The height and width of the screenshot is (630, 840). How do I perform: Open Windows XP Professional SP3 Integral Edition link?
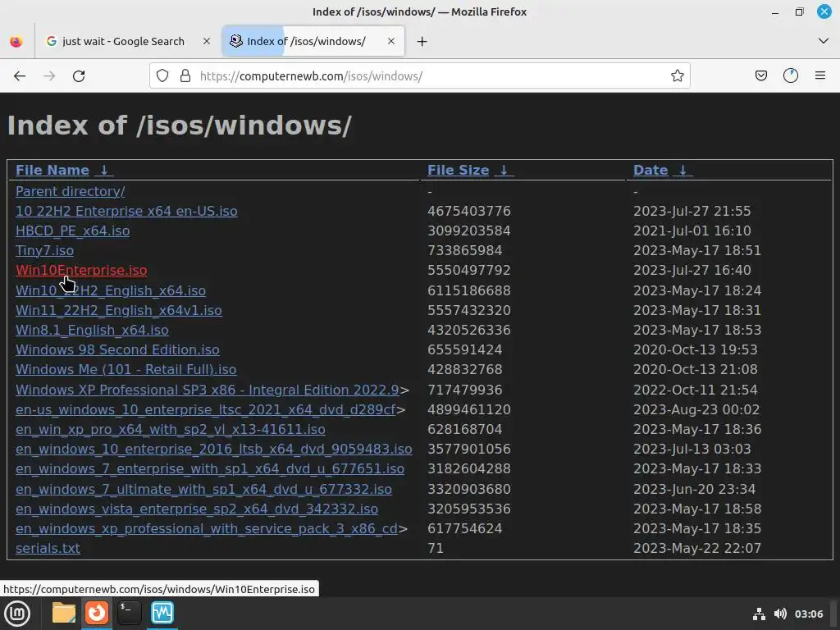(x=208, y=390)
